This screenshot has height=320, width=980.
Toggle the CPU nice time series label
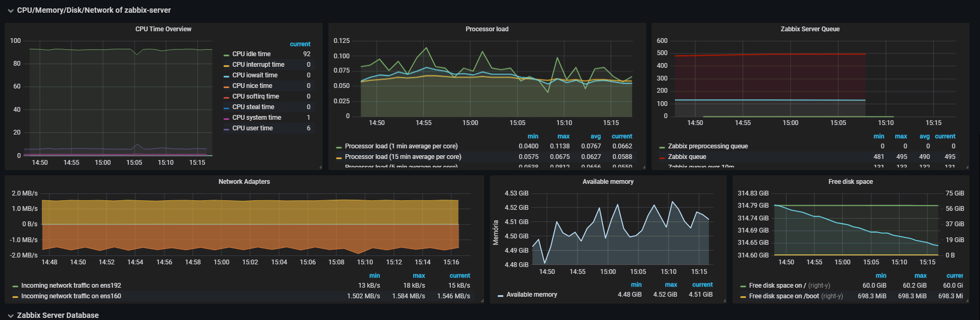click(252, 86)
